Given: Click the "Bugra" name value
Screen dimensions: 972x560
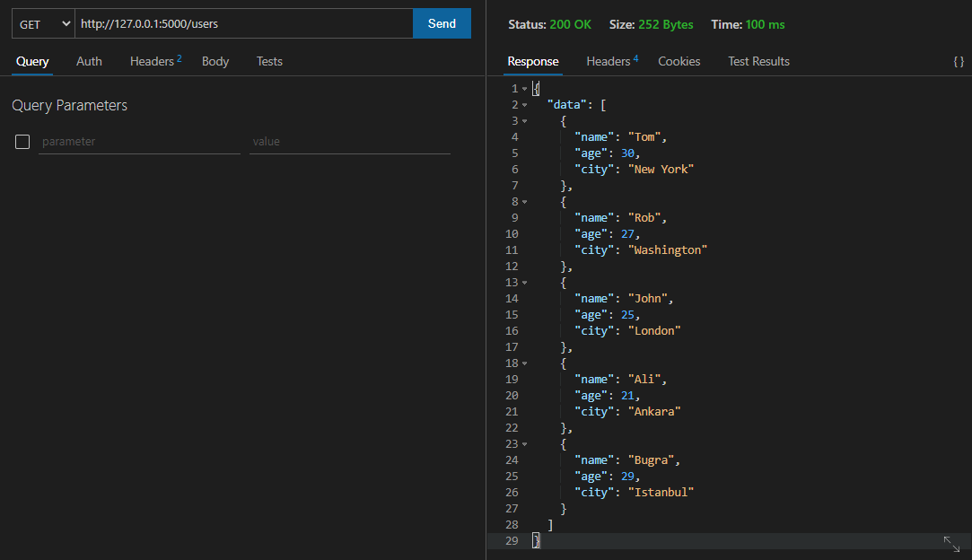Looking at the screenshot, I should [651, 460].
